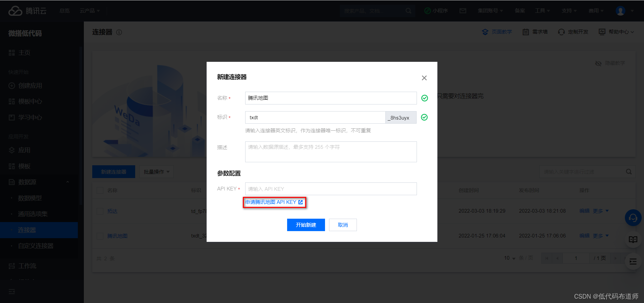
Task: Expand the 云产品 dropdown
Action: click(x=90, y=11)
